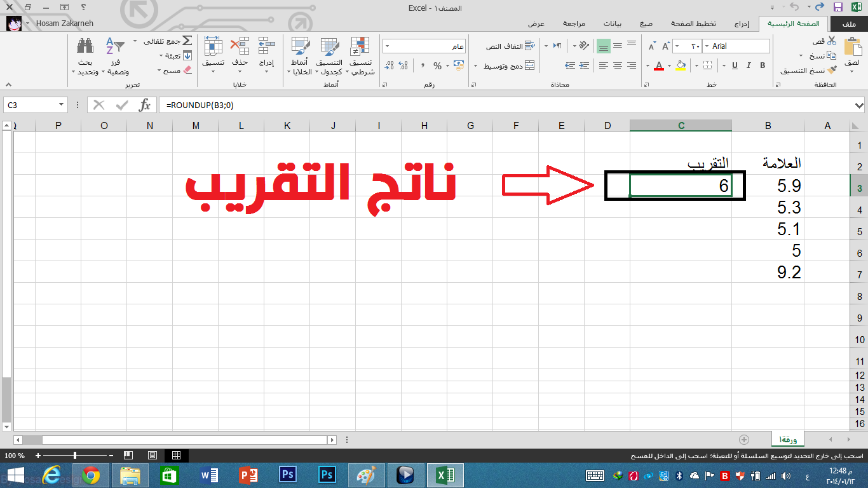Click the Format cells (تنسيق) button
Viewport: 868px width, 488px height.
(213, 53)
